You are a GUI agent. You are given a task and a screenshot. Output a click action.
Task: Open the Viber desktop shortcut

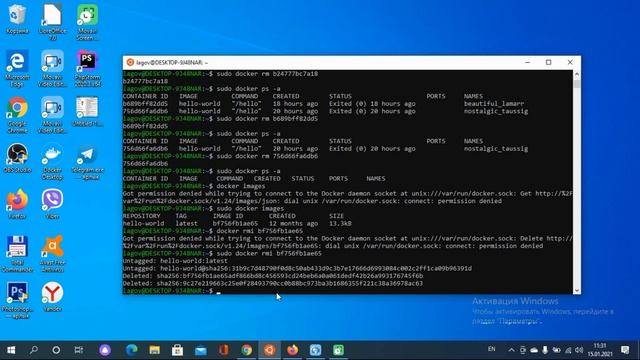click(x=52, y=204)
